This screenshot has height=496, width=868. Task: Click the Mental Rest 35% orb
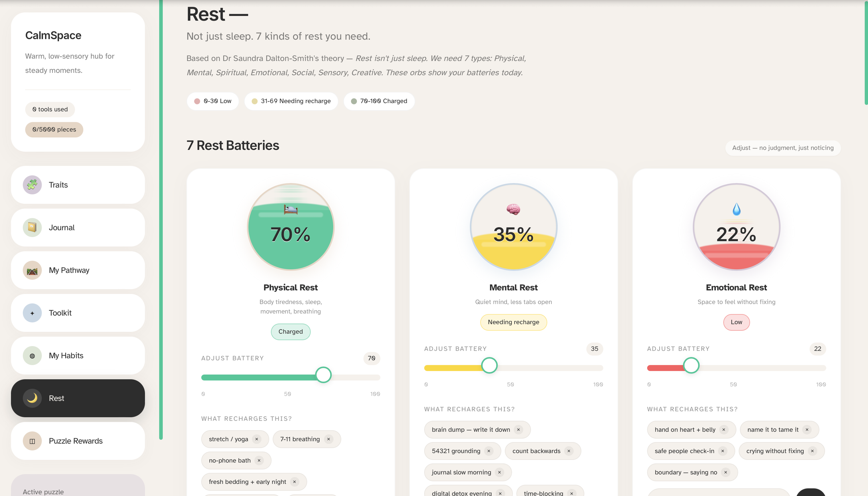[x=514, y=227]
